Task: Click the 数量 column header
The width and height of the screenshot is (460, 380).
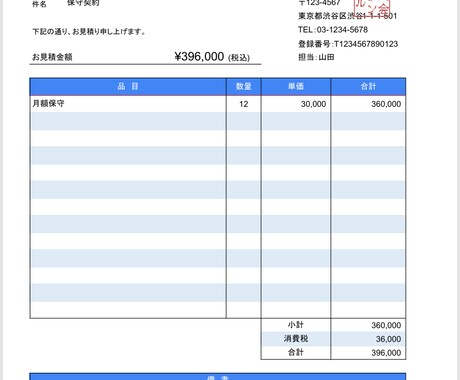Action: click(244, 87)
